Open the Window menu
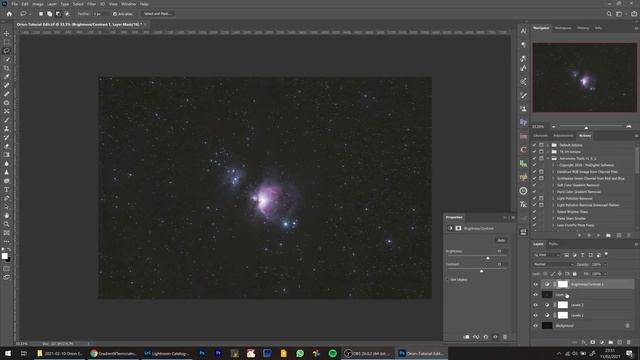The height and width of the screenshot is (360, 640). [128, 4]
